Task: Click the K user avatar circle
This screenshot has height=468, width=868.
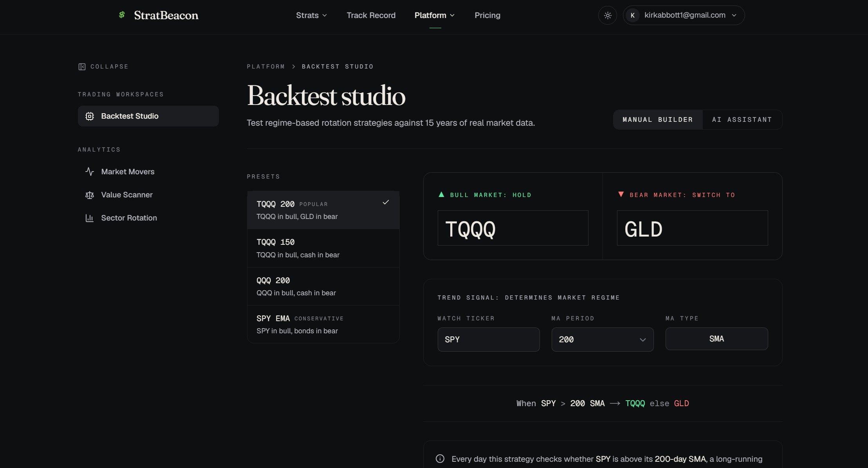Action: 632,15
